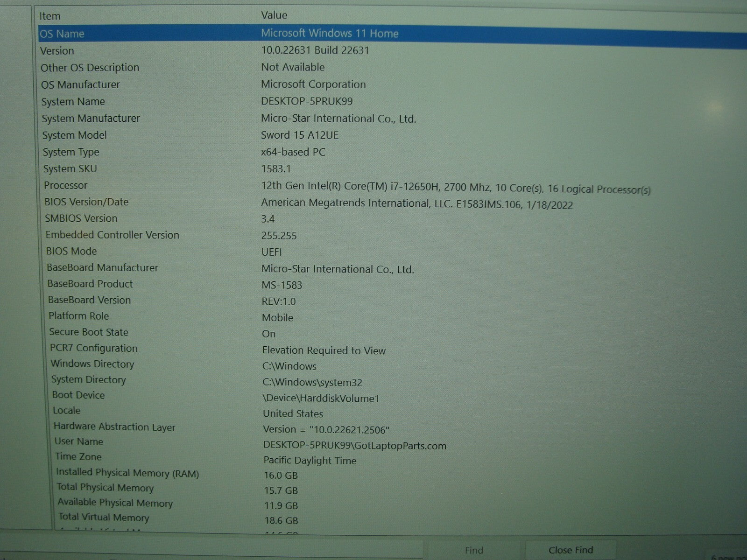Select the BIOS Mode row
Image resolution: width=747 pixels, height=560 pixels.
71,251
